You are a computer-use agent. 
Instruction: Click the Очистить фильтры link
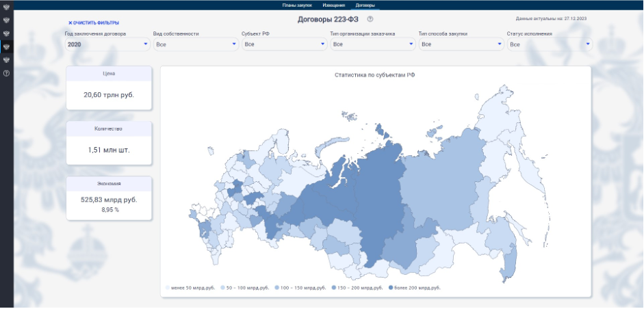pos(94,23)
